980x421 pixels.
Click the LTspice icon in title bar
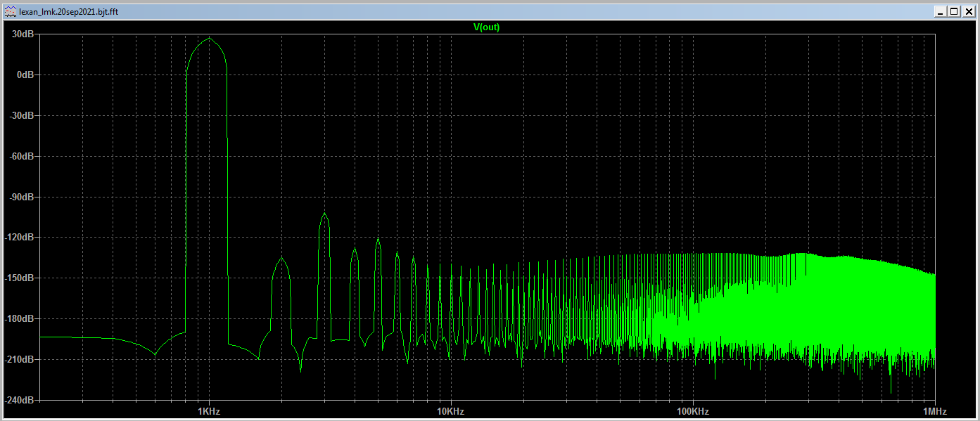click(x=10, y=11)
